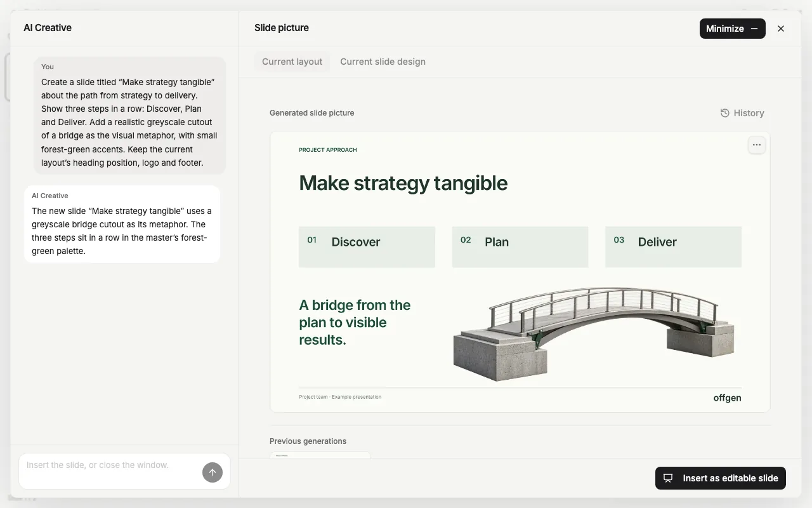Screen dimensions: 812x508
Task: Close the Slide picture dialog
Action: (781, 29)
